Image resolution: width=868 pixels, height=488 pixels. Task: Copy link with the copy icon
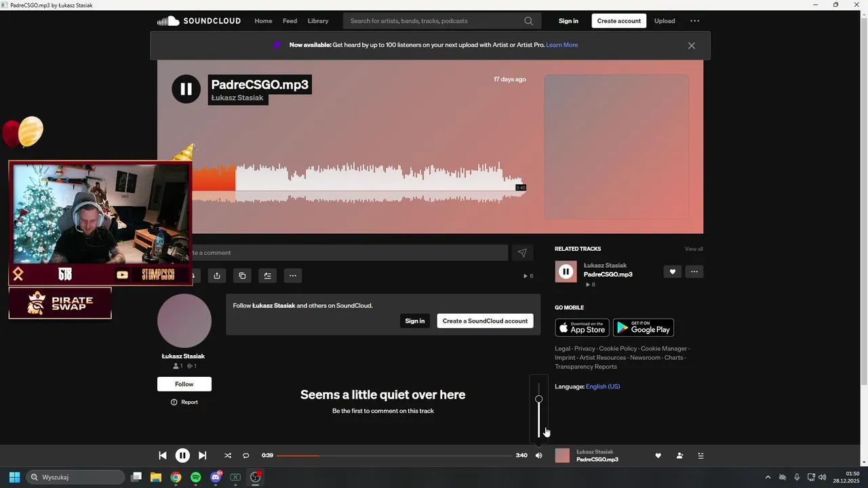click(x=242, y=276)
